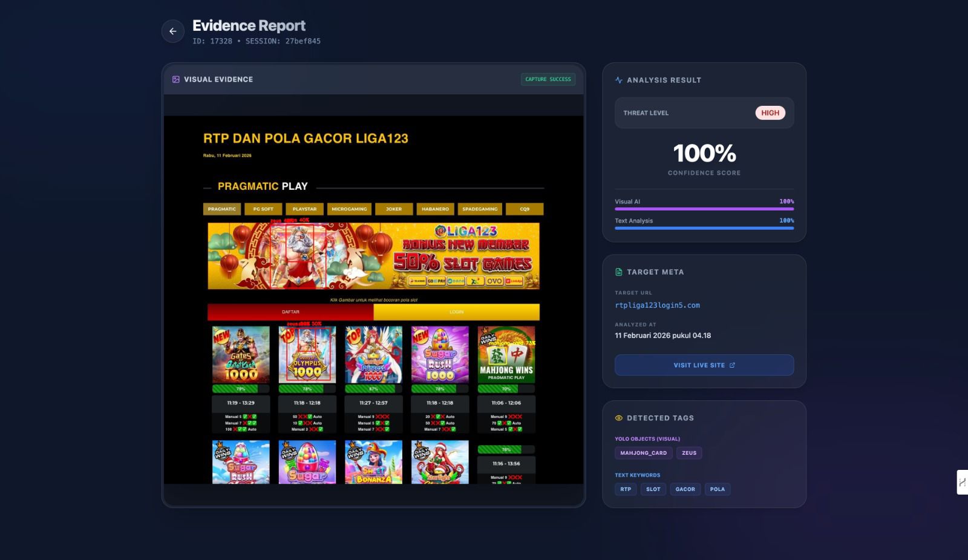This screenshot has height=560, width=968.
Task: Click the Detected Tags eye icon
Action: tap(618, 418)
